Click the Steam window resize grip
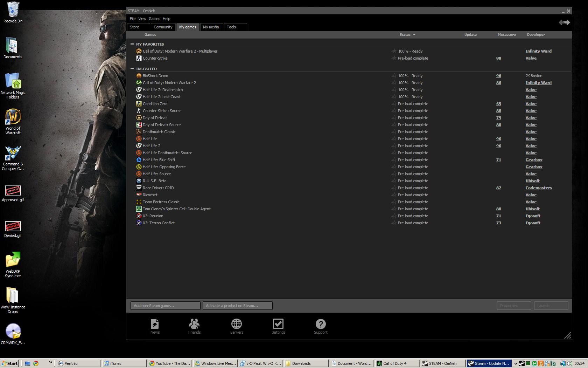The image size is (588, 368). [568, 336]
